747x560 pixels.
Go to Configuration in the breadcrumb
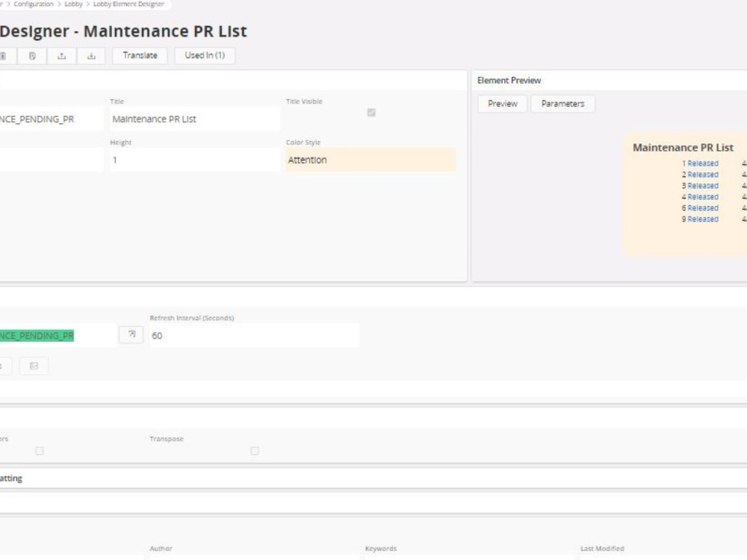[34, 4]
